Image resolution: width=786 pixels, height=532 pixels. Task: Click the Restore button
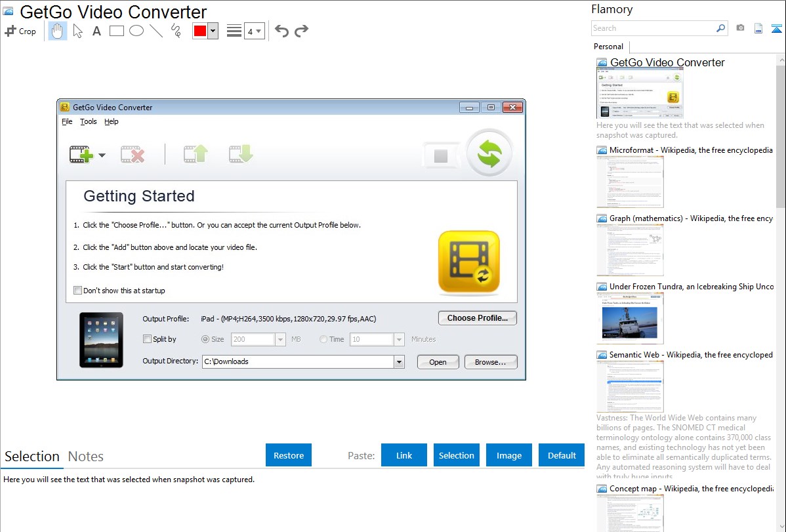(x=289, y=455)
